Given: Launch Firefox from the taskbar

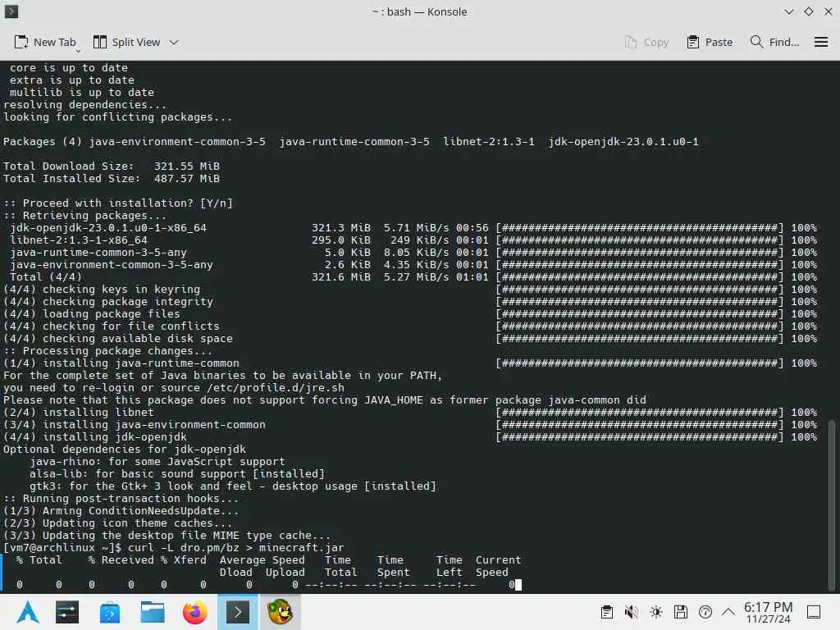Looking at the screenshot, I should [x=195, y=612].
